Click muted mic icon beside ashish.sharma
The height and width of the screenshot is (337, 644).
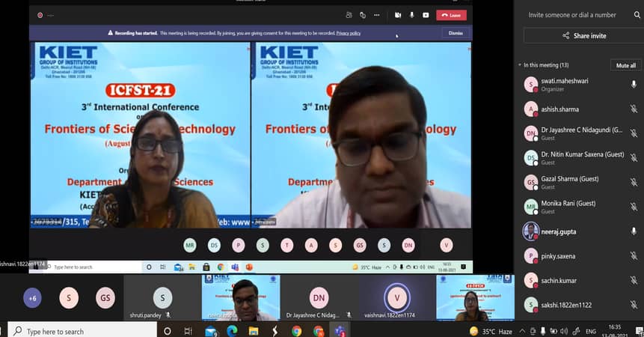point(634,109)
